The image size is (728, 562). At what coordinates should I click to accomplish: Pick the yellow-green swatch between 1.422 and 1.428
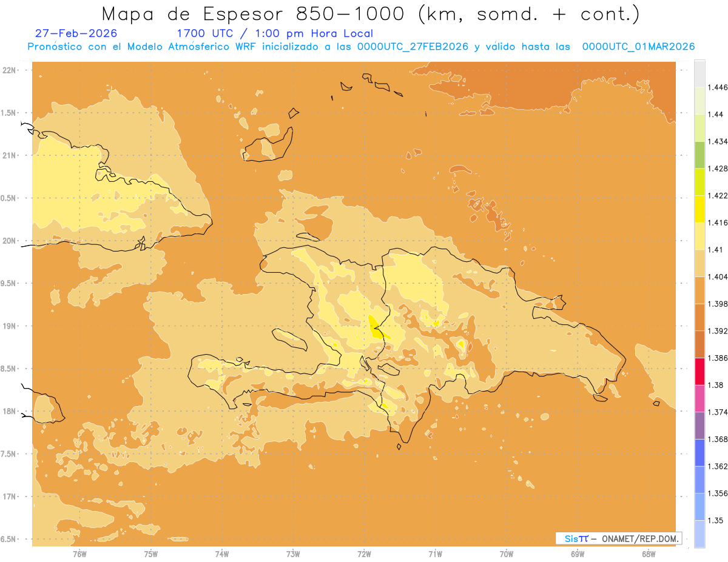pyautogui.click(x=699, y=182)
